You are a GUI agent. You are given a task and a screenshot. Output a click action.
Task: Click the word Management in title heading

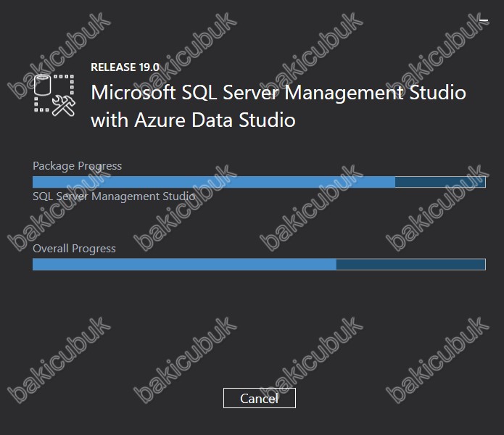click(344, 94)
